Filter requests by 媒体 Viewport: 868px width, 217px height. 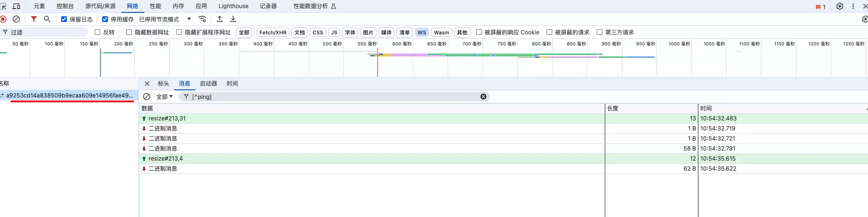(x=386, y=33)
